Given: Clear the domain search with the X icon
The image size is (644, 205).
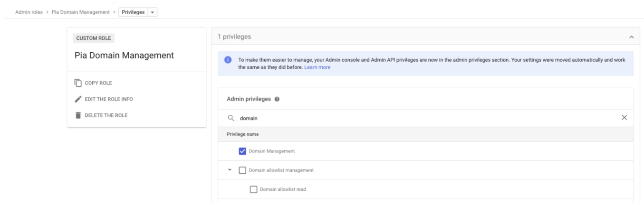Looking at the screenshot, I should click(x=624, y=118).
